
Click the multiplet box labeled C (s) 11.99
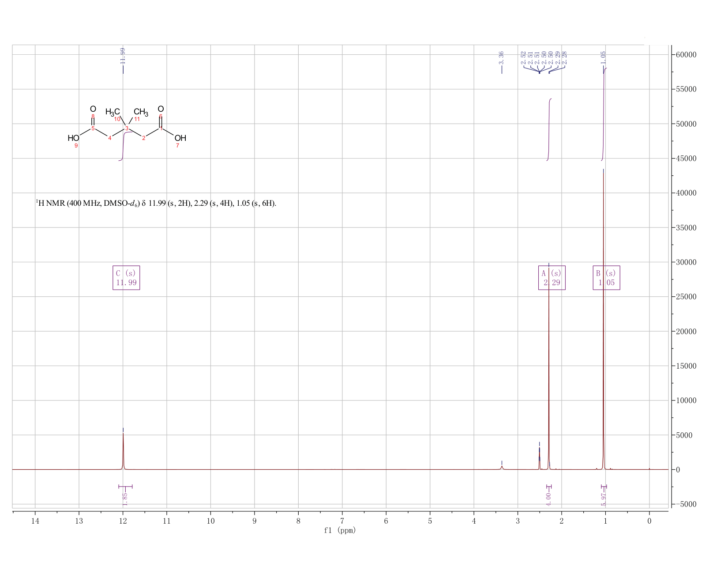tap(126, 278)
